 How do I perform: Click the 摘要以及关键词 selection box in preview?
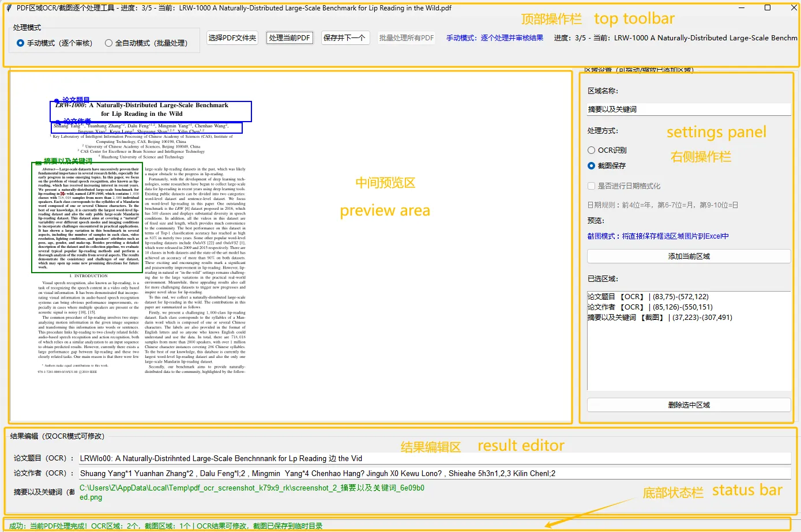click(87, 218)
